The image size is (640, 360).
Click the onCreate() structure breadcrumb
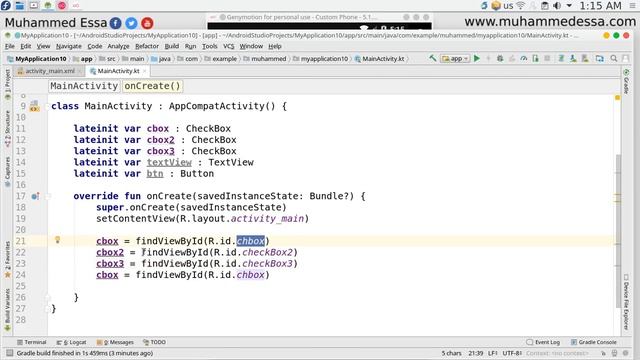coord(152,86)
